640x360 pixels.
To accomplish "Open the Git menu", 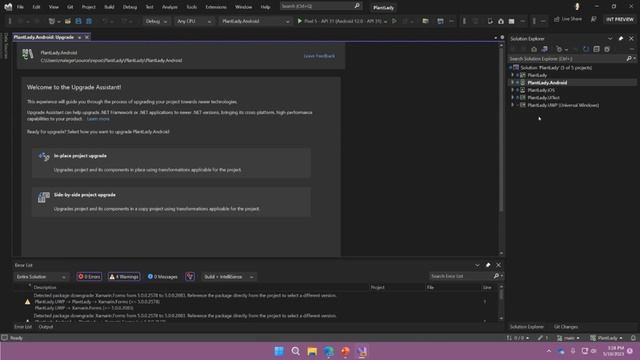I will coord(70,7).
